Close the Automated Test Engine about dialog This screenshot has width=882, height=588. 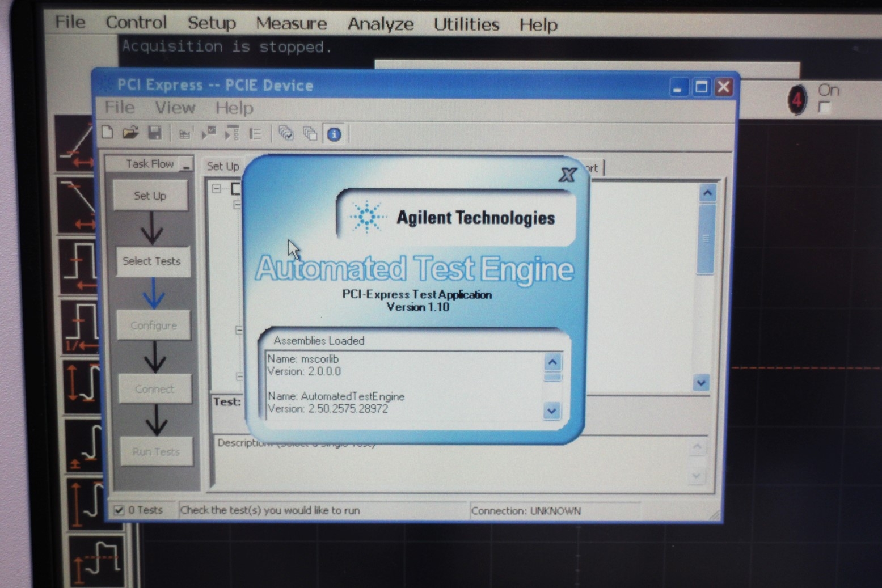[x=567, y=175]
